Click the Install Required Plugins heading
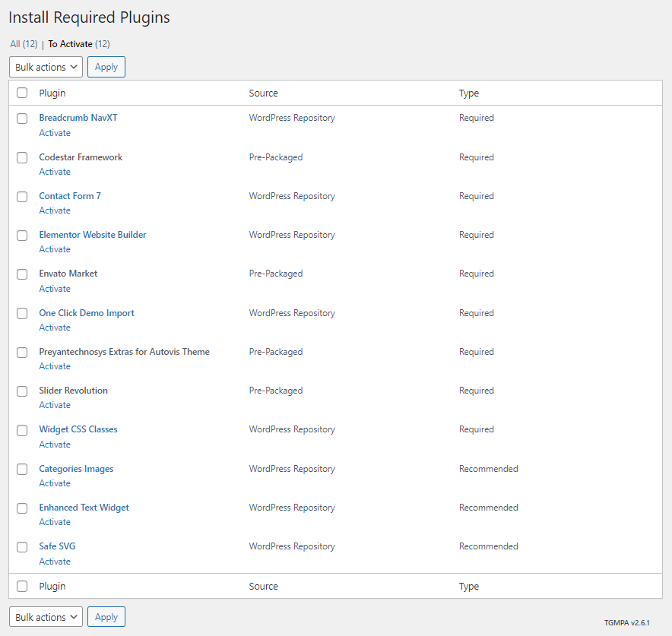This screenshot has width=672, height=636. point(89,17)
